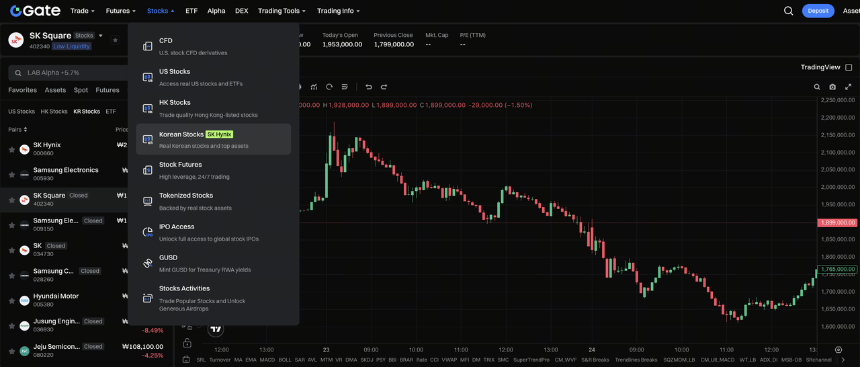Screen dimensions: 860x367
Task: Expand chart to fullscreen
Action: point(848,87)
